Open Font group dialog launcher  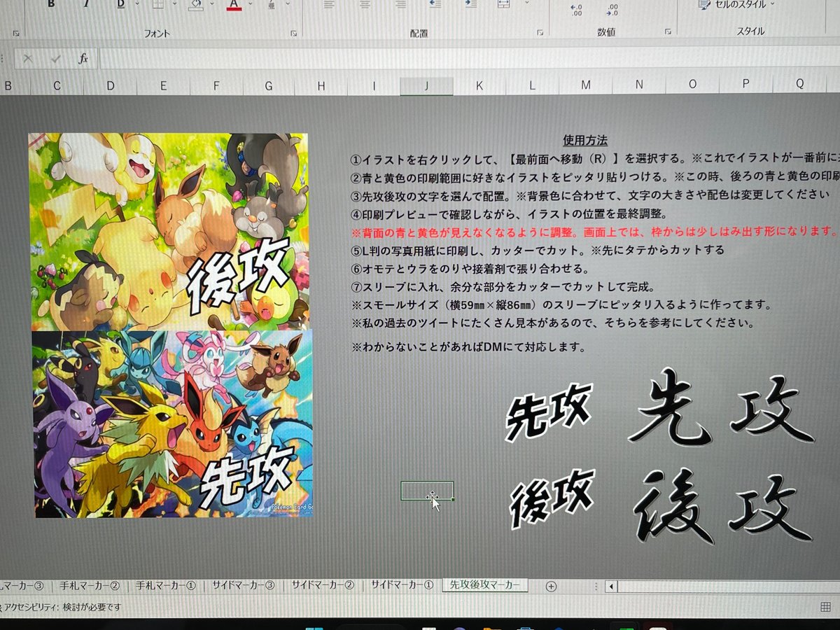pos(294,33)
